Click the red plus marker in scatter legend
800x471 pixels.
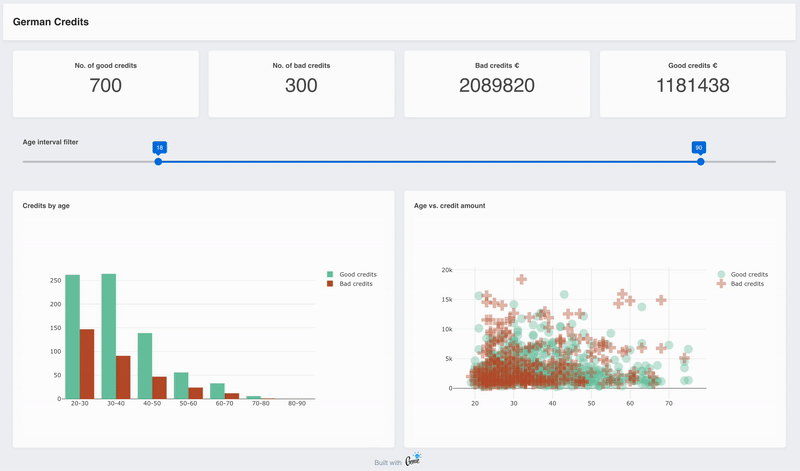pyautogui.click(x=721, y=284)
